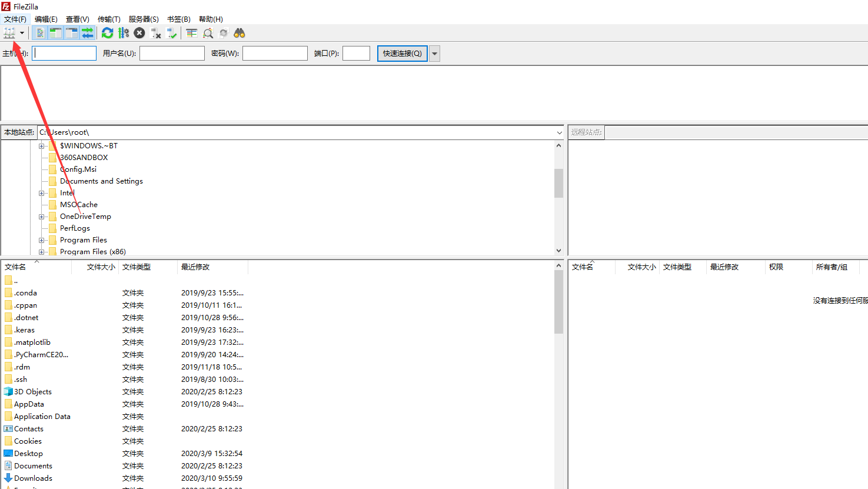Screen dimensions: 868x489
Task: Select the PerfLogs folder in tree
Action: [x=75, y=228]
